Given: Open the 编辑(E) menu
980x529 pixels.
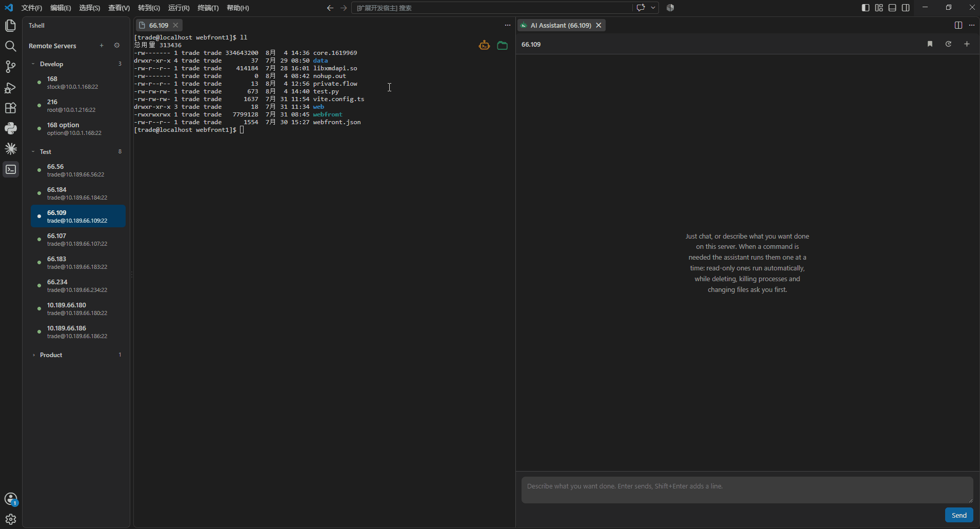Looking at the screenshot, I should (61, 8).
